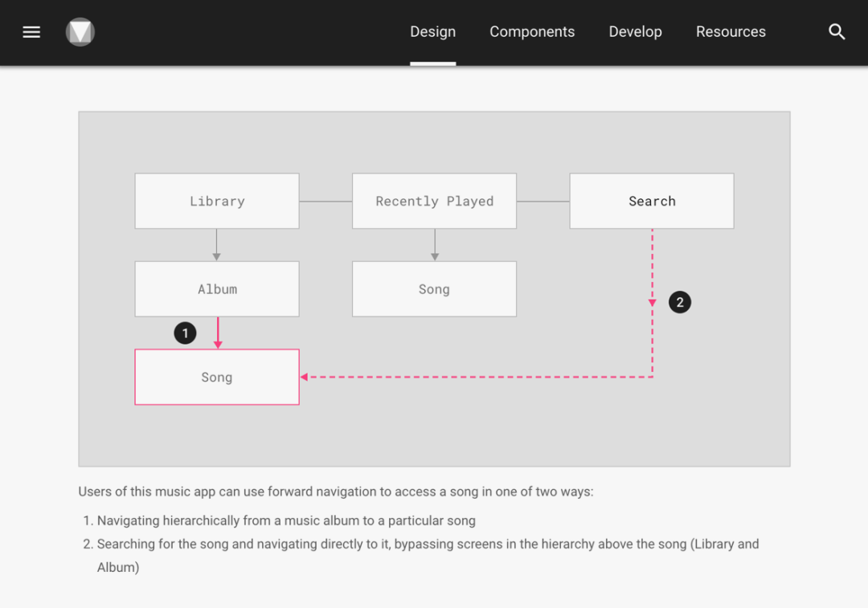Switch to the Design tab
868x608 pixels.
click(432, 32)
